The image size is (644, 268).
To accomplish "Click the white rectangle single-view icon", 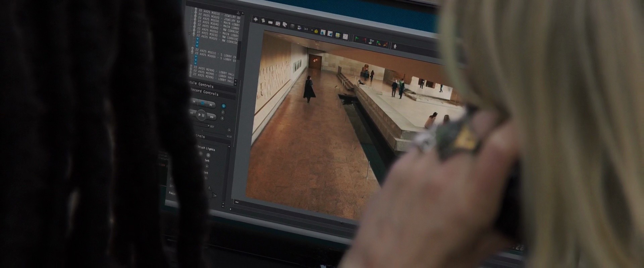I will coord(270,22).
